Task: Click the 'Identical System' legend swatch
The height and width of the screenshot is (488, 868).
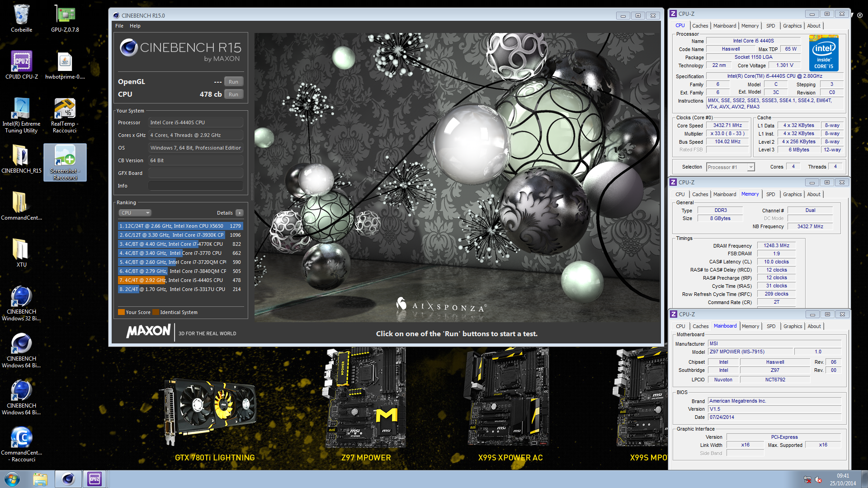Action: (156, 312)
